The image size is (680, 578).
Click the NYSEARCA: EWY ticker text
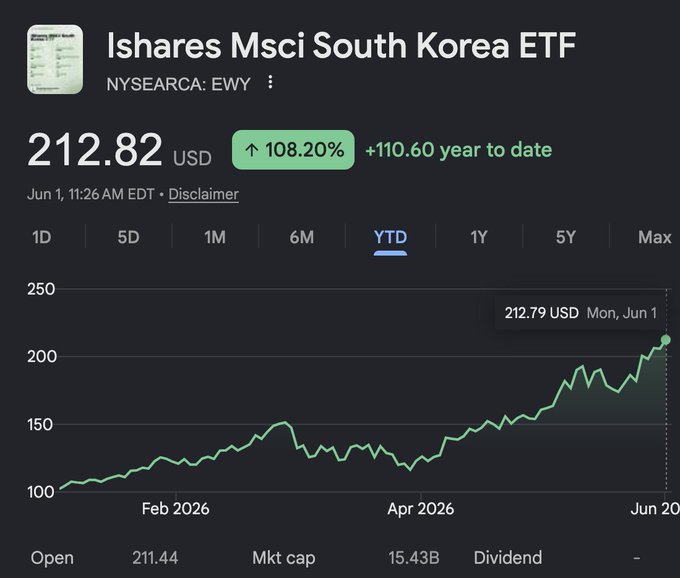[179, 84]
